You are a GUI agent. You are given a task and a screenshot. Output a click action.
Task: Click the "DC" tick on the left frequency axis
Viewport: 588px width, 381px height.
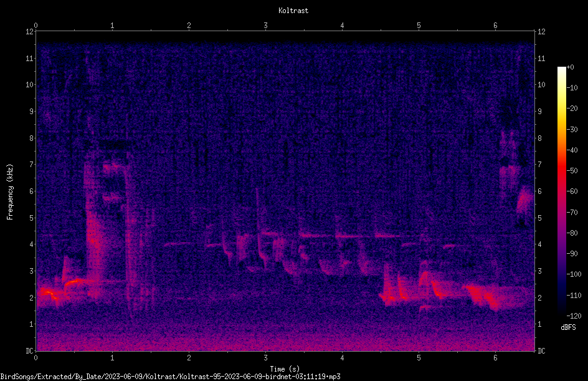29,351
